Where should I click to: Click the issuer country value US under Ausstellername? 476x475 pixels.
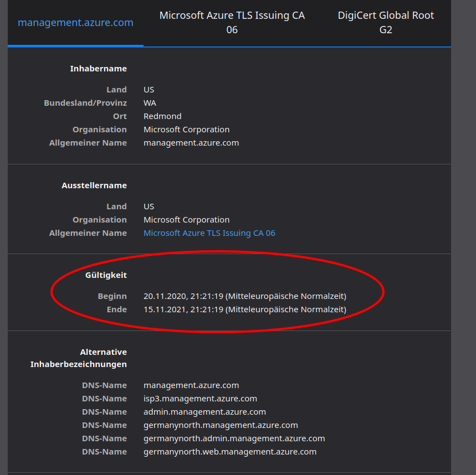pyautogui.click(x=149, y=206)
